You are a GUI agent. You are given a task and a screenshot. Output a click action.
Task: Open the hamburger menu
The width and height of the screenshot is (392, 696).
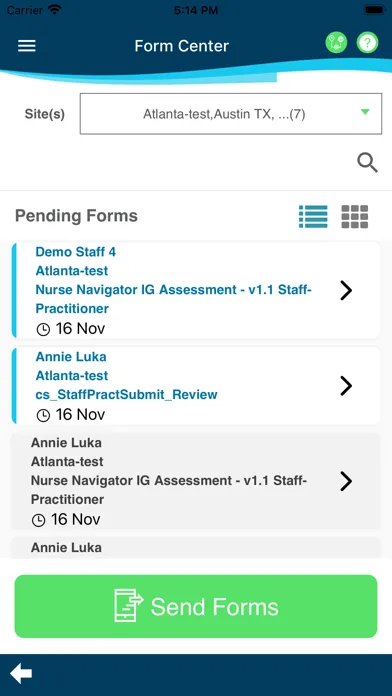click(27, 45)
